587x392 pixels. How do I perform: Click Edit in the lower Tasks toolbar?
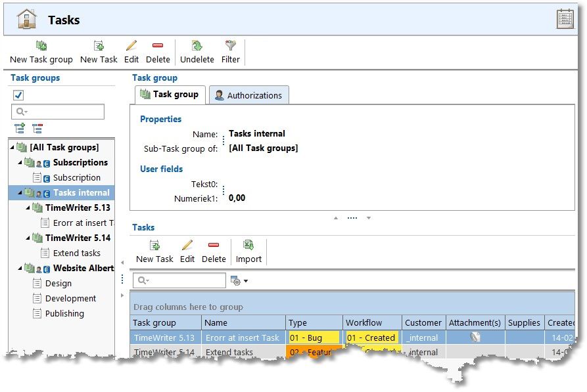pos(187,251)
